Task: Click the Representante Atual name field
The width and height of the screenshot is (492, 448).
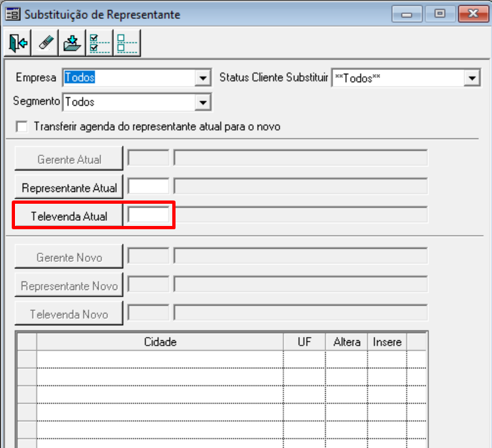Action: 301,186
